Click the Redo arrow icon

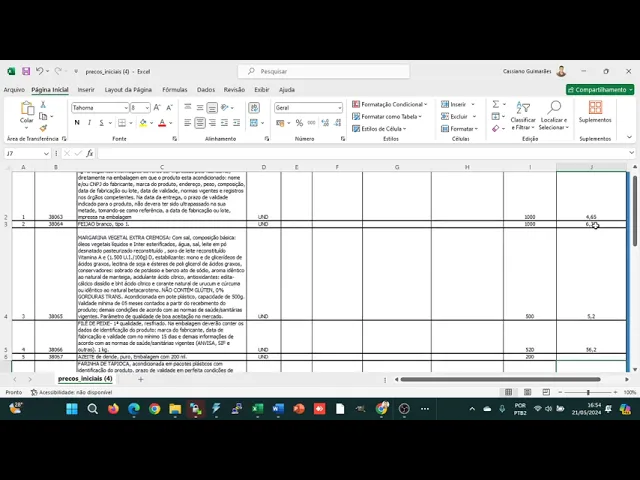(58, 71)
